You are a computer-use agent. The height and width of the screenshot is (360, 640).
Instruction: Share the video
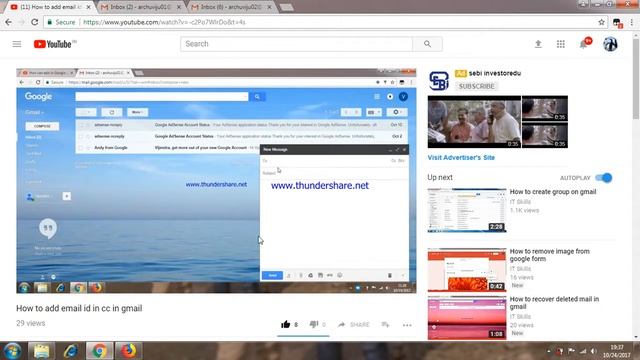coord(353,324)
